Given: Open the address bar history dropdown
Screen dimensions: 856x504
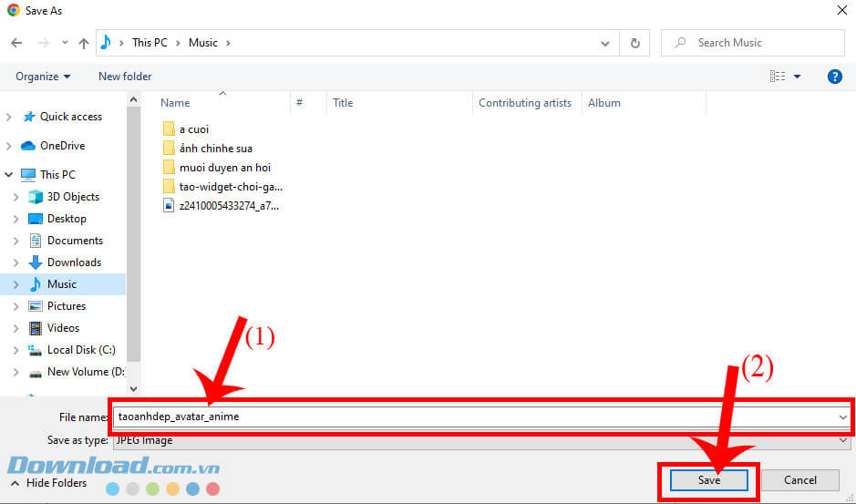Looking at the screenshot, I should click(x=605, y=43).
